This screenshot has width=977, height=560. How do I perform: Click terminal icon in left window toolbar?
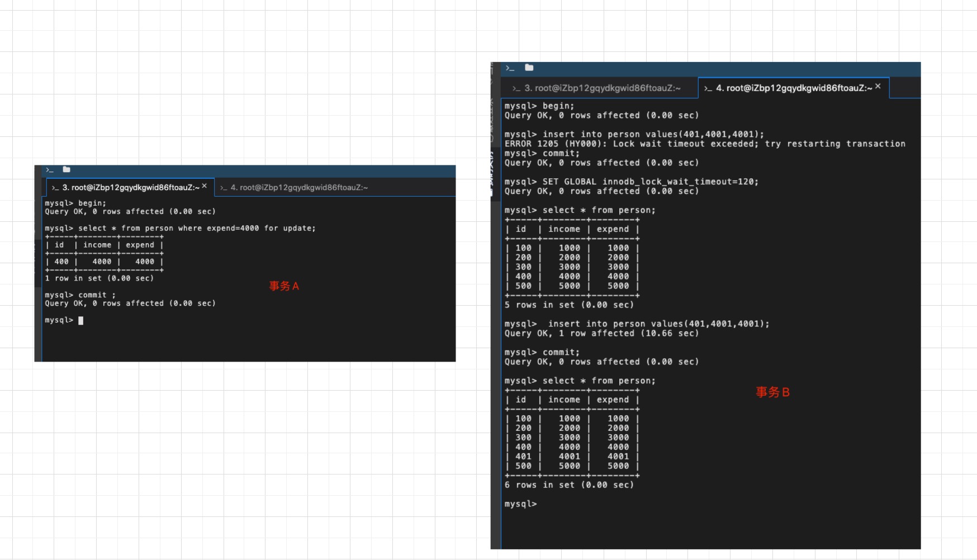50,170
